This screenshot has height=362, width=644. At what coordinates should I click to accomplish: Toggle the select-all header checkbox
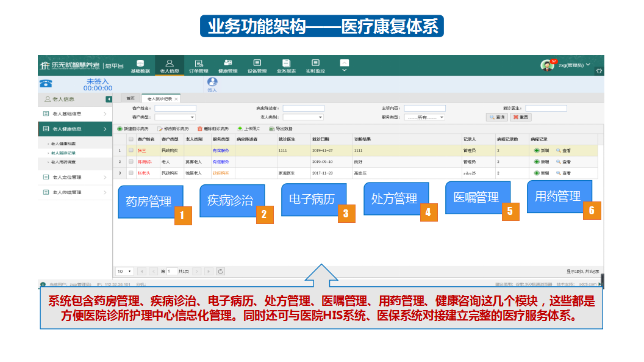click(131, 139)
